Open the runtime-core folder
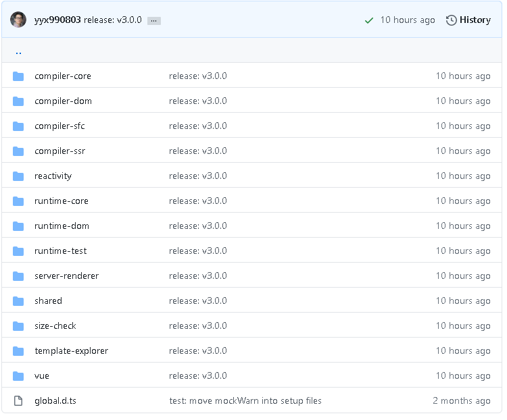 pyautogui.click(x=61, y=201)
